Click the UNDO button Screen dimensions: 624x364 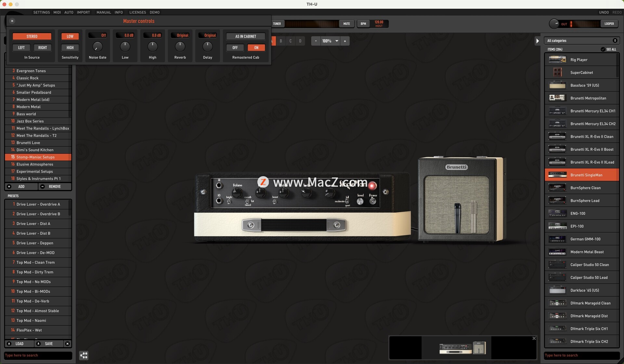pos(604,12)
